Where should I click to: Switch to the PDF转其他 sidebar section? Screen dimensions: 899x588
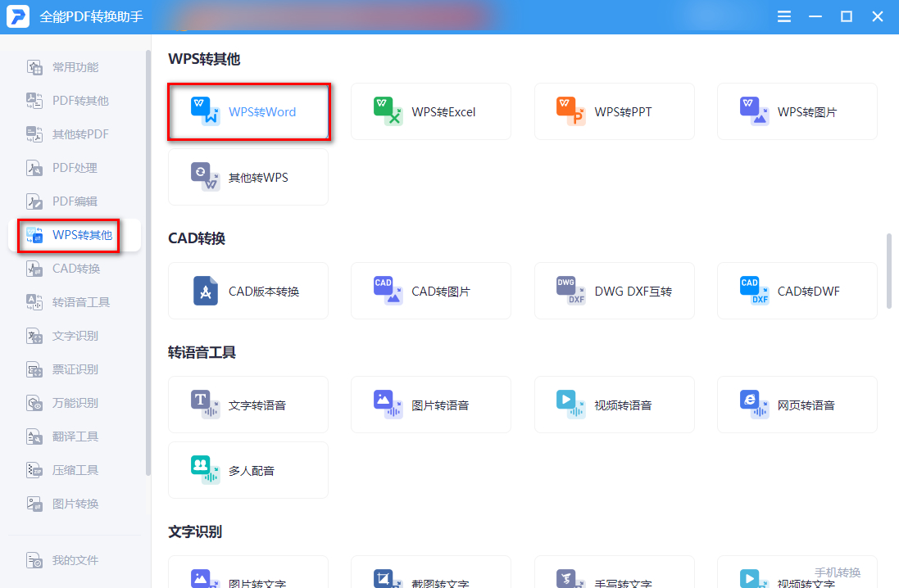click(74, 100)
